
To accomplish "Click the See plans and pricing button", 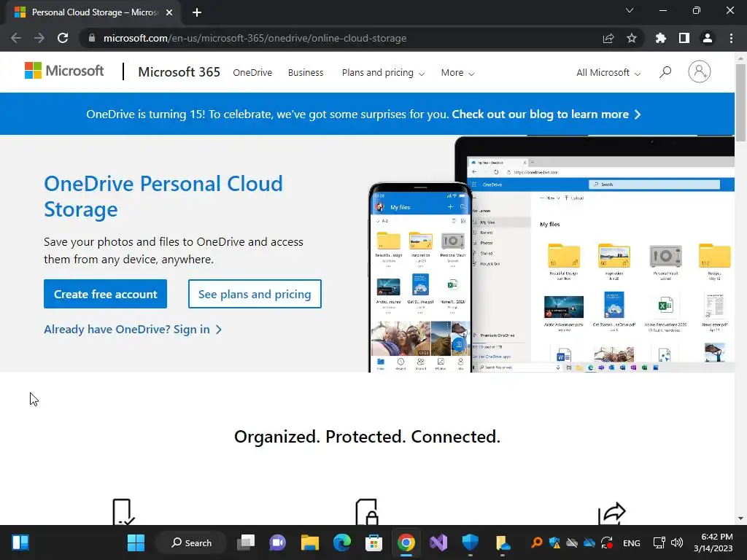I will click(x=255, y=294).
